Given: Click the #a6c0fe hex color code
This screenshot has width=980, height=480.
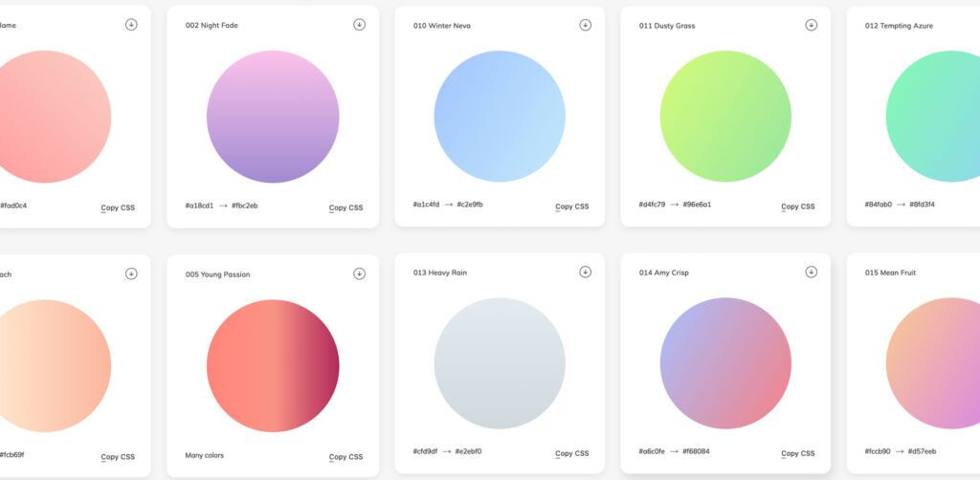Looking at the screenshot, I should [x=652, y=451].
